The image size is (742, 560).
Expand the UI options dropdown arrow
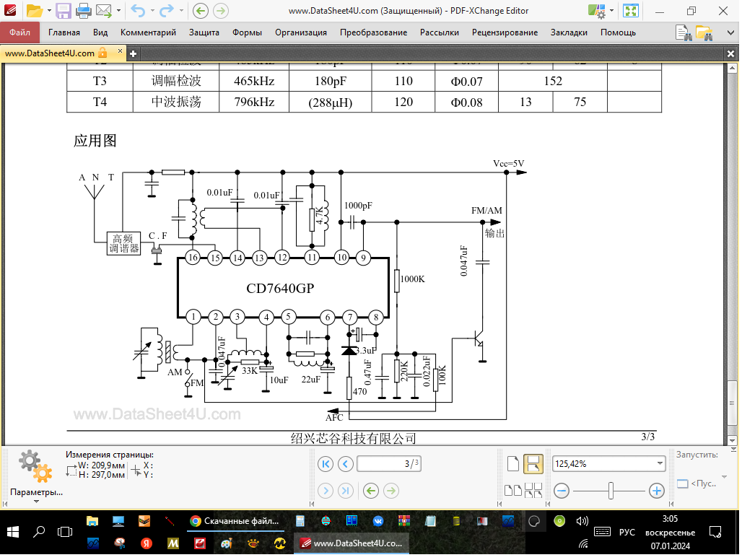611,10
